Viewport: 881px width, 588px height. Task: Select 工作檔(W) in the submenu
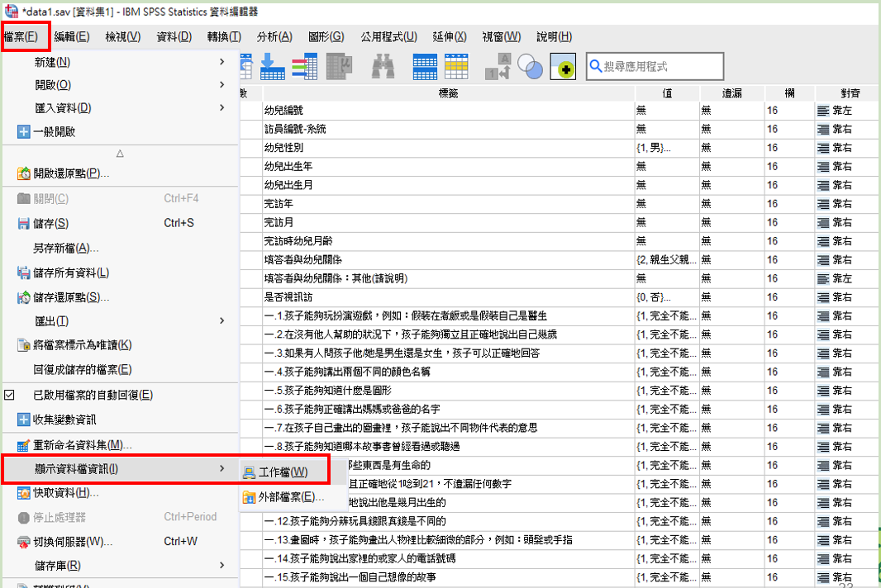282,472
